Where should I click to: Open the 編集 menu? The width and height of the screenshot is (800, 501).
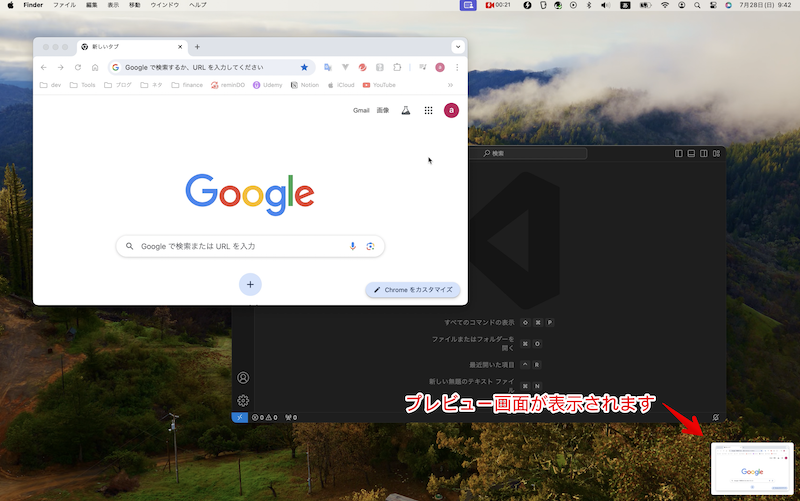pyautogui.click(x=91, y=5)
